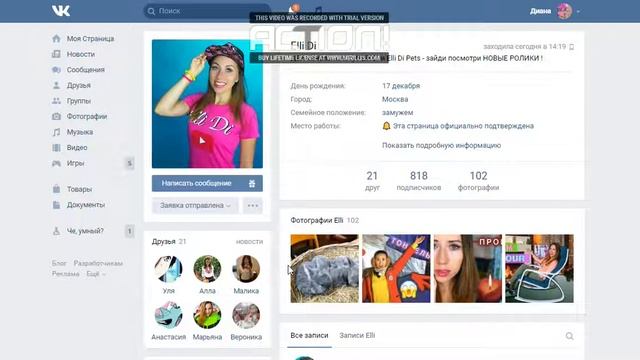This screenshot has width=640, height=360.
Task: Open Игры in the sidebar
Action: [x=76, y=163]
